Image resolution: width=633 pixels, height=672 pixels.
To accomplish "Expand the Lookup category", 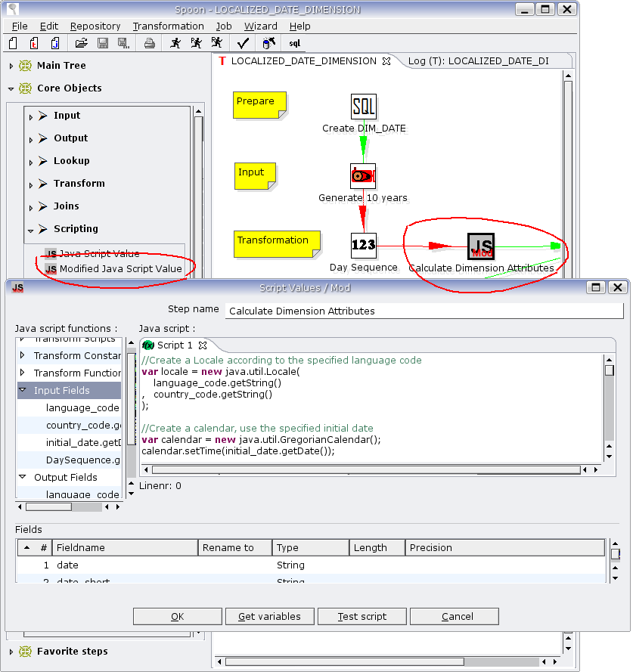I will (31, 163).
